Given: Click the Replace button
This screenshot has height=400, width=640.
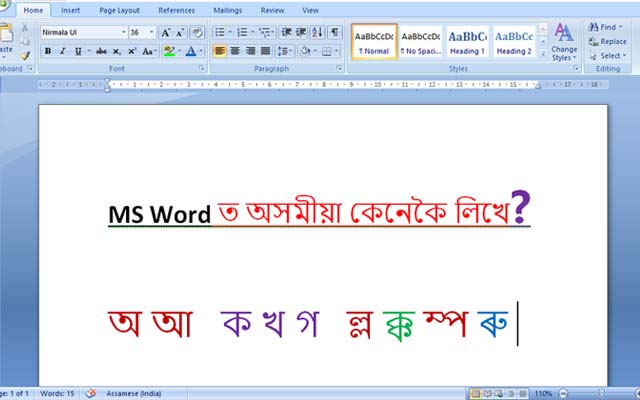Looking at the screenshot, I should pos(607,41).
